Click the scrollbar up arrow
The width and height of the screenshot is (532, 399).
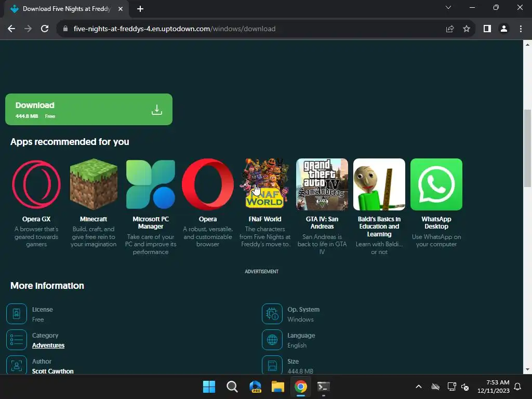pos(527,45)
